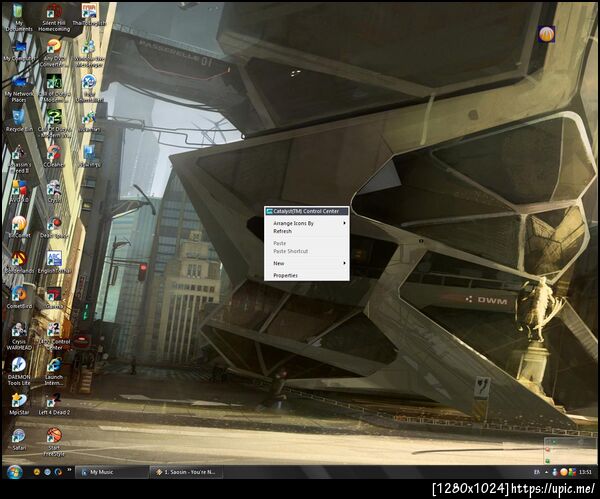Open Catalyst(TM) Control Center menu entry
600x499 pixels.
(307, 211)
